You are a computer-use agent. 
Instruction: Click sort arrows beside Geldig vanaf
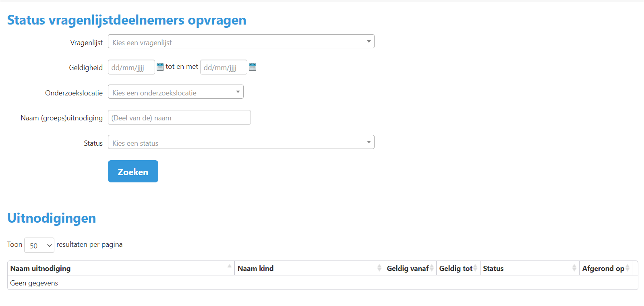pos(432,268)
